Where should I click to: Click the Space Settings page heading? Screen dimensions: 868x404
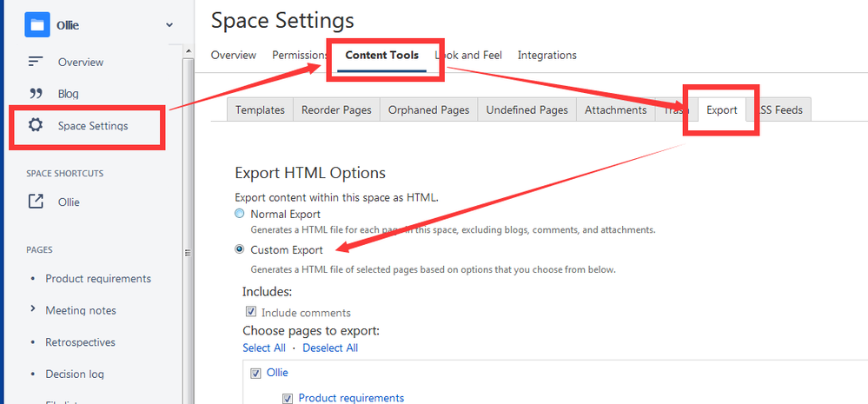coord(282,21)
